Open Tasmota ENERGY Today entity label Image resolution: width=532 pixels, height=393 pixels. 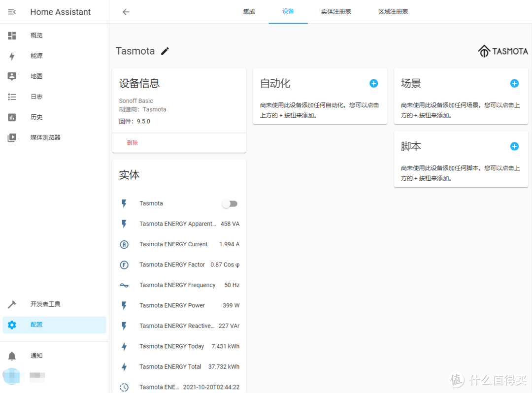coord(172,346)
